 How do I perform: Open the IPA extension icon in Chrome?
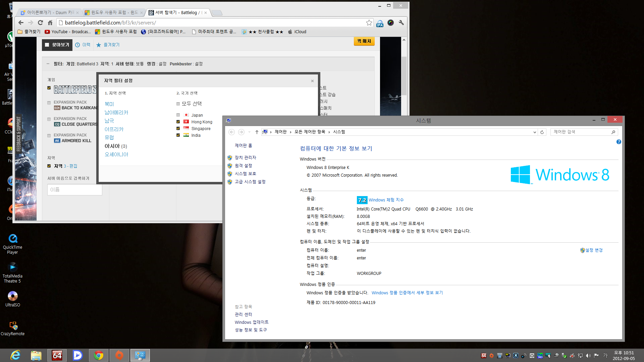point(380,23)
